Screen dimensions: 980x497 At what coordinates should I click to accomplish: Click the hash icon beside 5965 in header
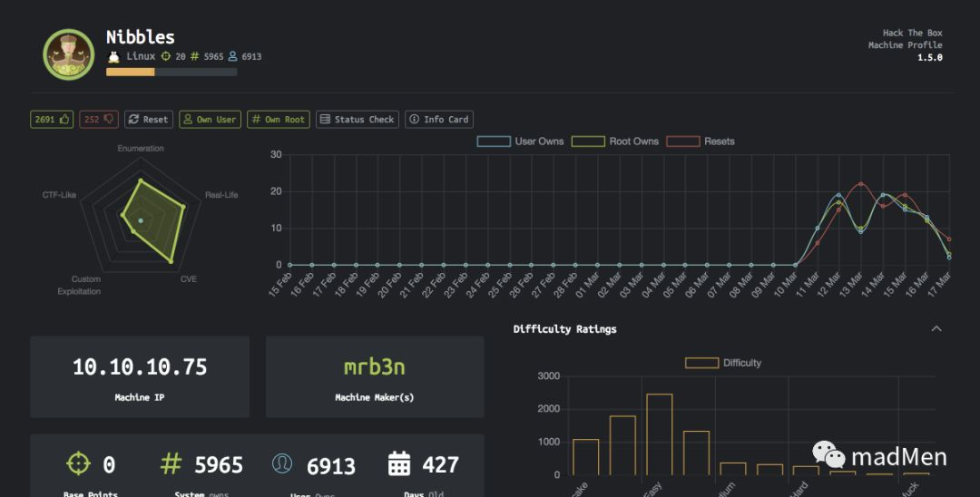click(x=194, y=56)
